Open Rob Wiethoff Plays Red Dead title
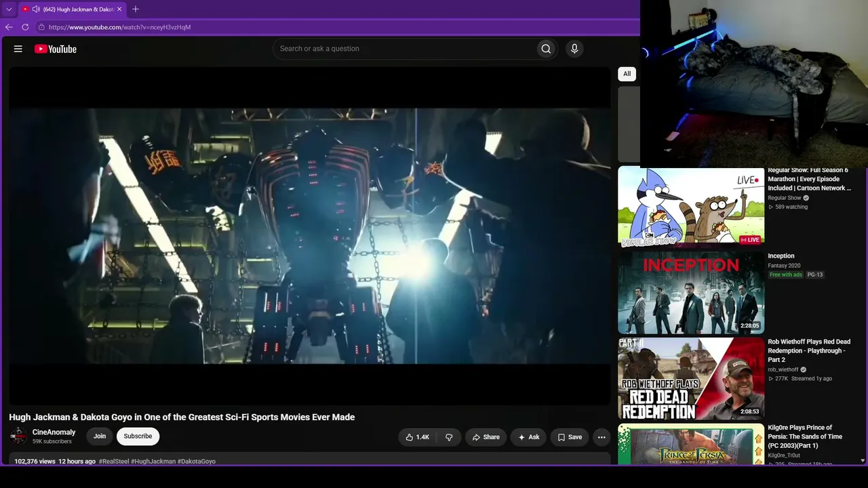The height and width of the screenshot is (488, 868). [809, 350]
